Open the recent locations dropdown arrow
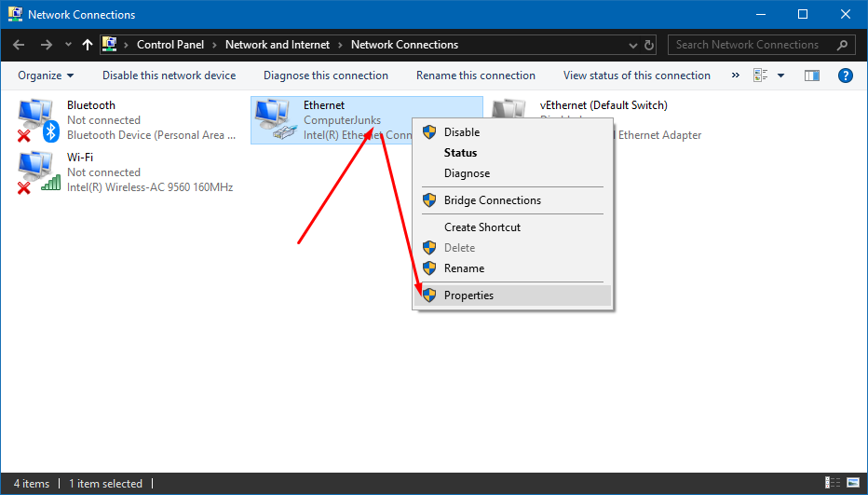 [68, 45]
